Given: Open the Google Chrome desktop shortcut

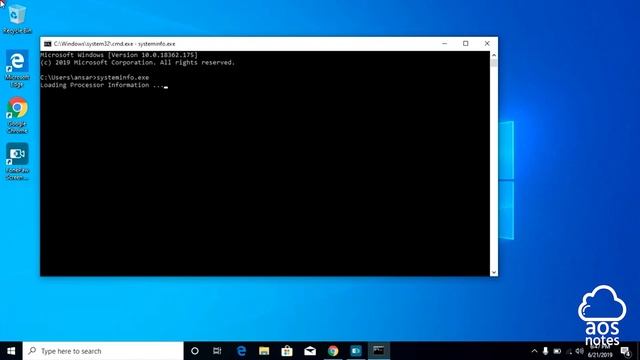Looking at the screenshot, I should [17, 115].
